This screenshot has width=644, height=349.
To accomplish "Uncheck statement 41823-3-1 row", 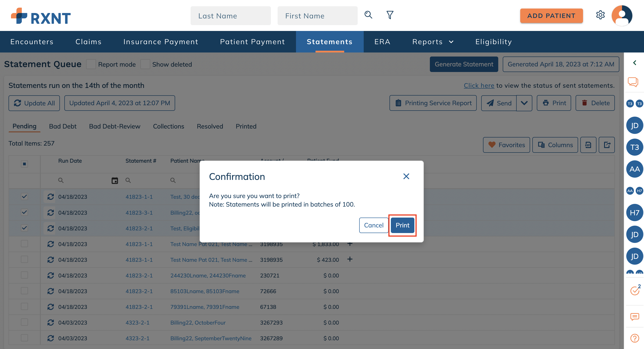I will click(x=24, y=212).
